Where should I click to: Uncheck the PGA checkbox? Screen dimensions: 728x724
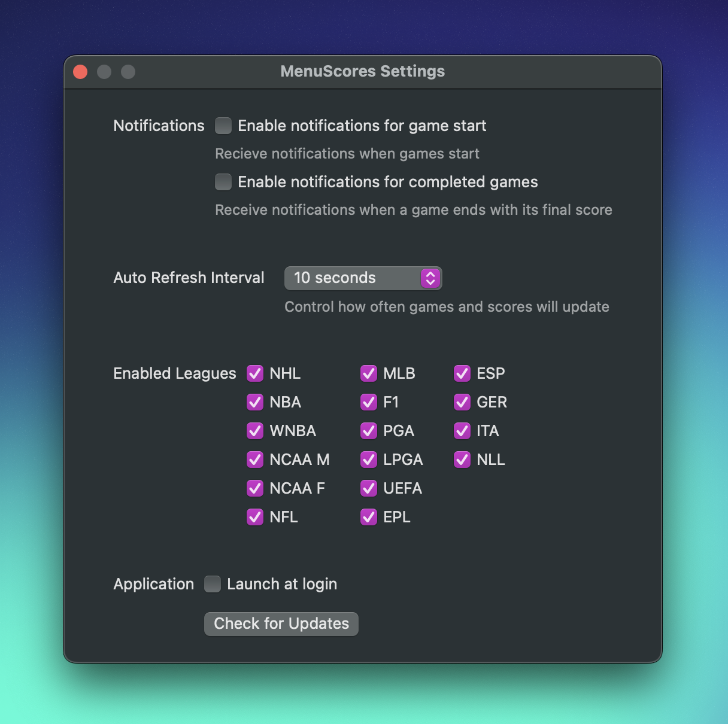click(x=369, y=431)
